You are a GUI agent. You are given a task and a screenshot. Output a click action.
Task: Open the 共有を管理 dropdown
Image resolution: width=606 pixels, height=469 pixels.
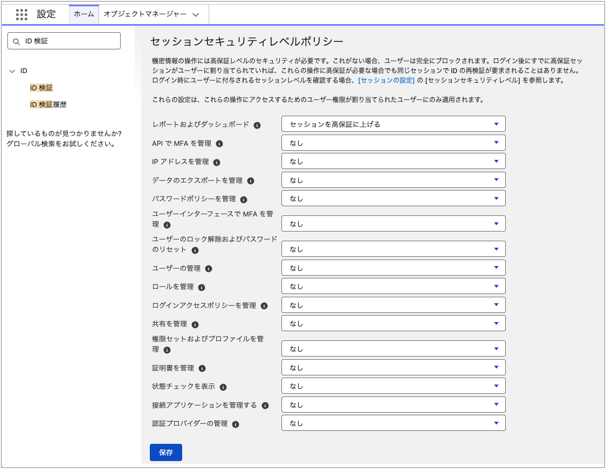pyautogui.click(x=393, y=323)
